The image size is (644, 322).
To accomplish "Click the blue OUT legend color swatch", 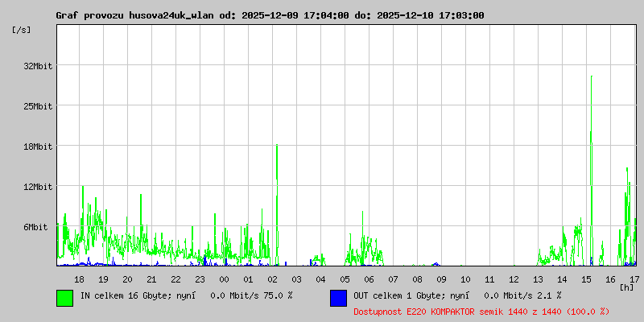I will (338, 298).
